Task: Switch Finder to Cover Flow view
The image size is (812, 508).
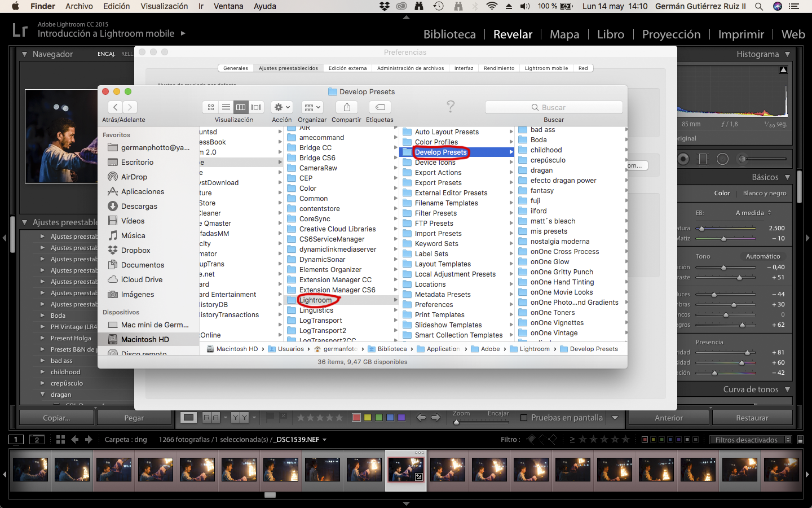Action: [257, 107]
